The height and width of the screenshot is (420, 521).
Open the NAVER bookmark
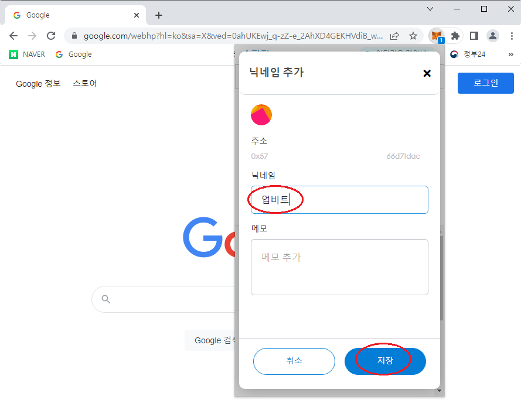[x=27, y=54]
